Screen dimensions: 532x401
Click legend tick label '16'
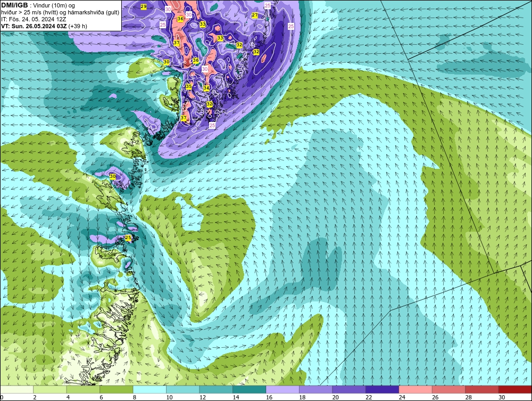(269, 397)
